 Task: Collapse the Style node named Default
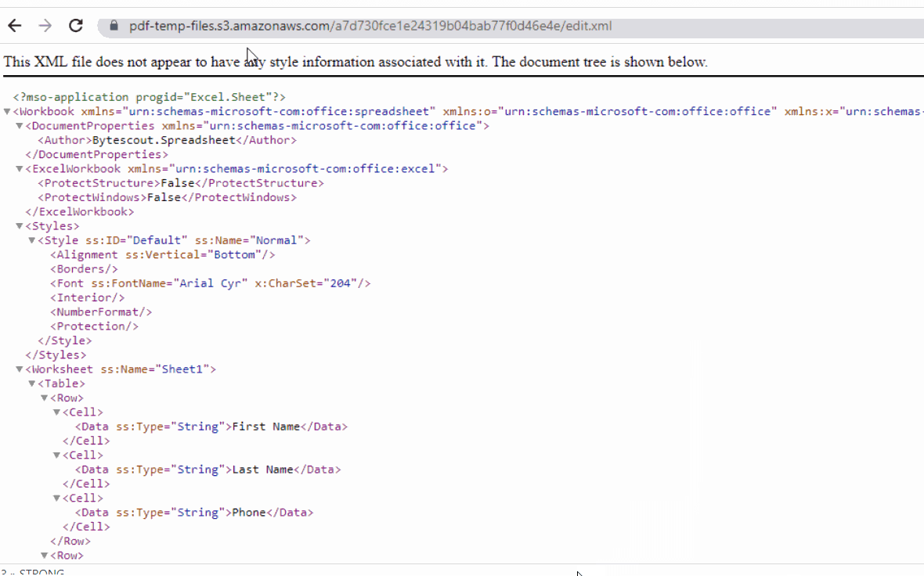click(x=31, y=239)
